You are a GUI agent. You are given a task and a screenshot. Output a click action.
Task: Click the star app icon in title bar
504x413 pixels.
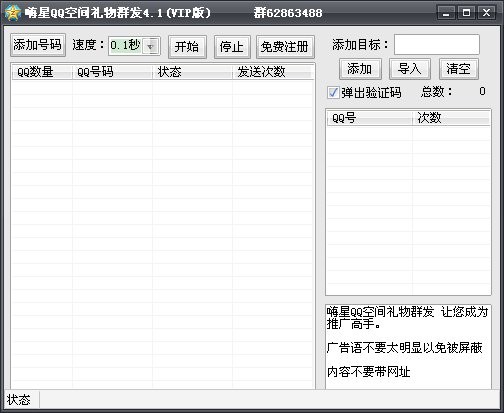(x=13, y=13)
